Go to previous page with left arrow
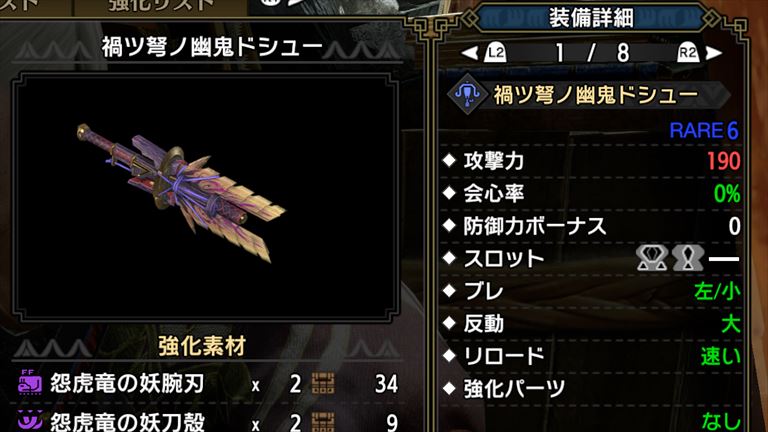This screenshot has height=432, width=768. 470,52
